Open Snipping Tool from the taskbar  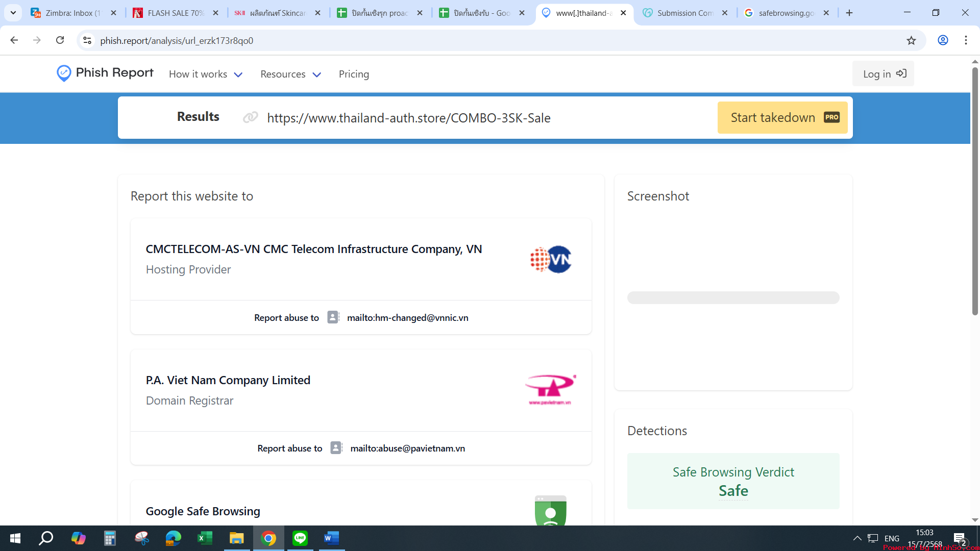point(141,538)
